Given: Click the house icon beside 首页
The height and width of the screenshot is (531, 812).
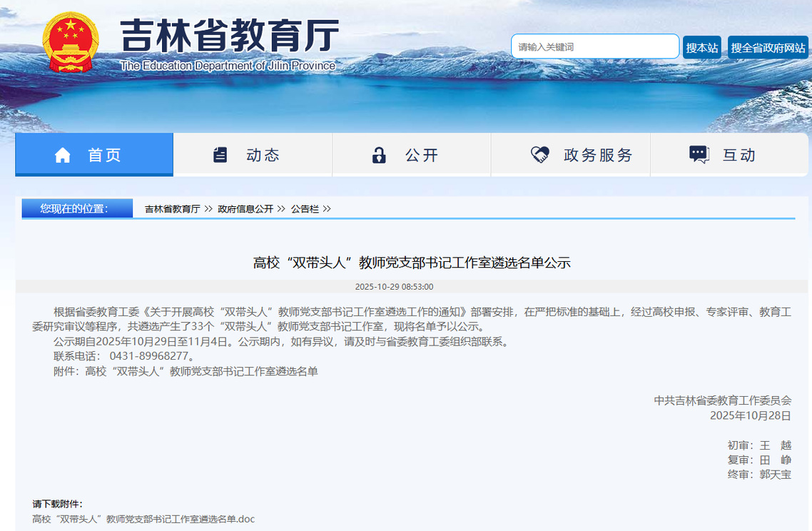Looking at the screenshot, I should click(x=63, y=155).
